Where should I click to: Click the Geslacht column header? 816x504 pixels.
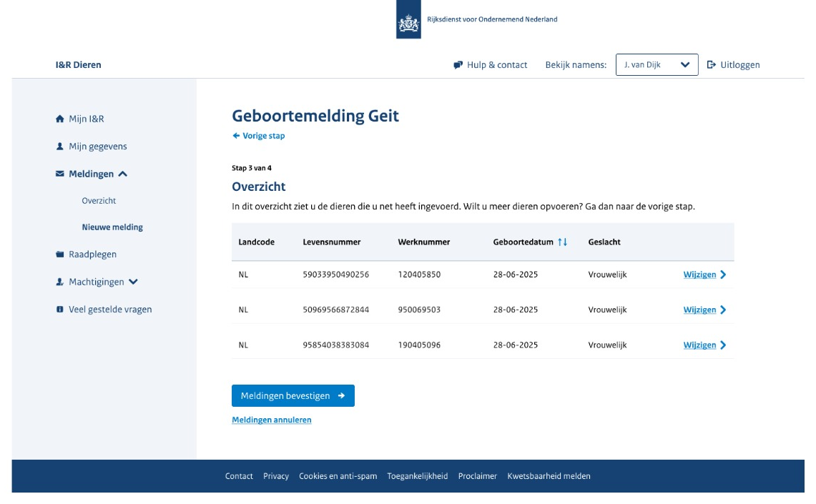[x=604, y=242]
